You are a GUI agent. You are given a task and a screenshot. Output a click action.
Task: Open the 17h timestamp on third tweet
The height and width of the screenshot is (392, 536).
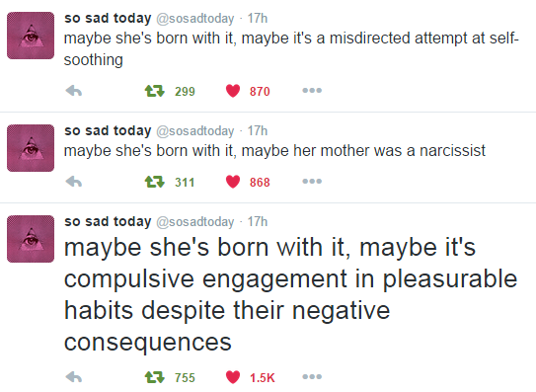tap(258, 221)
